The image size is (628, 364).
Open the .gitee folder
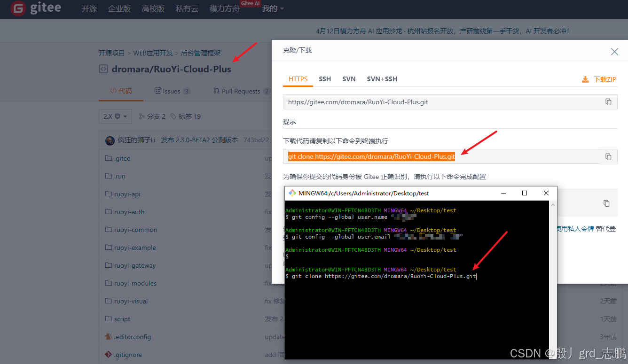pyautogui.click(x=122, y=158)
